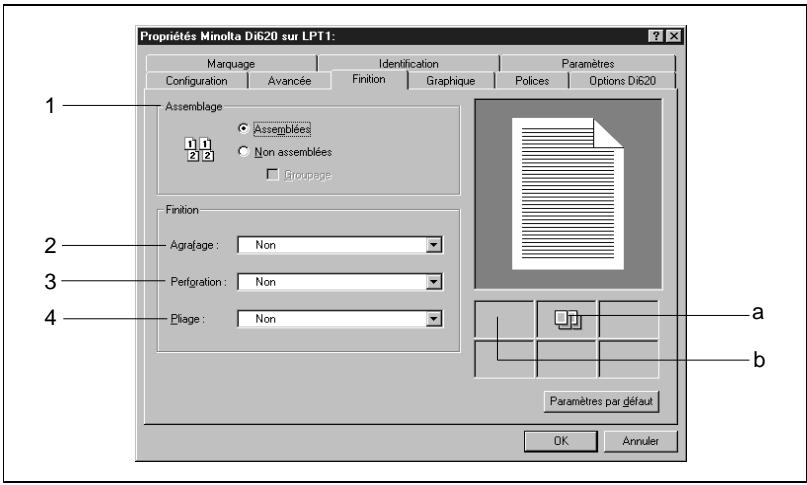Open the Options Di620 tab
Screen dimensions: 807x485
[x=622, y=81]
